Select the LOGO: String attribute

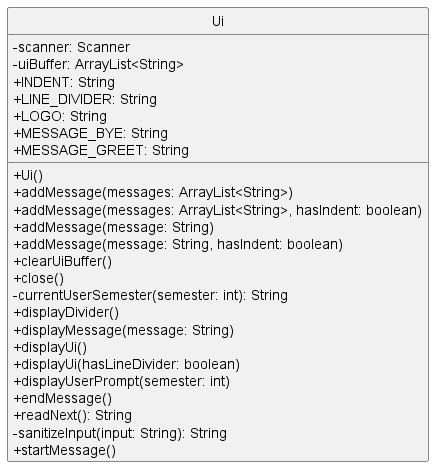(x=60, y=116)
